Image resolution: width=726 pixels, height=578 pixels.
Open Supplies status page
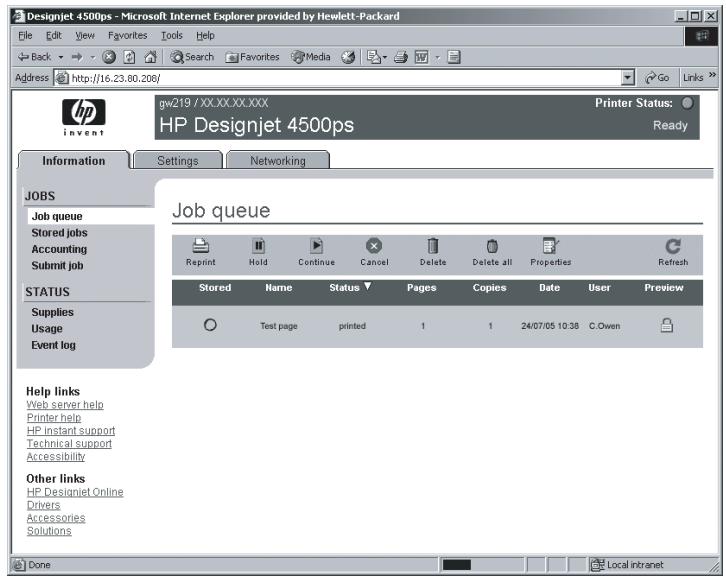click(52, 312)
